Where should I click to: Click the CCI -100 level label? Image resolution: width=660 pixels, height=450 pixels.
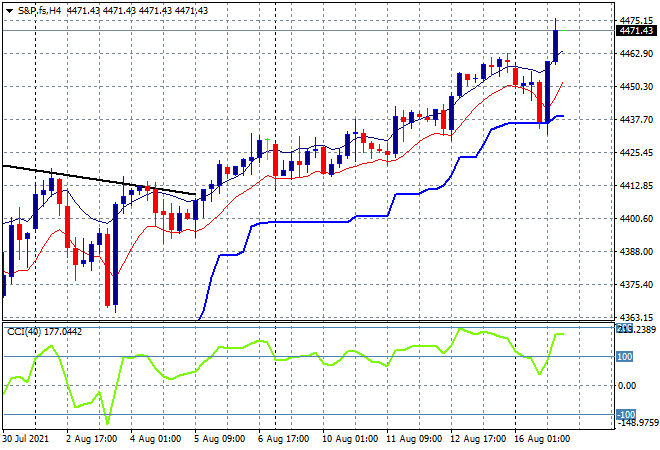click(x=626, y=415)
